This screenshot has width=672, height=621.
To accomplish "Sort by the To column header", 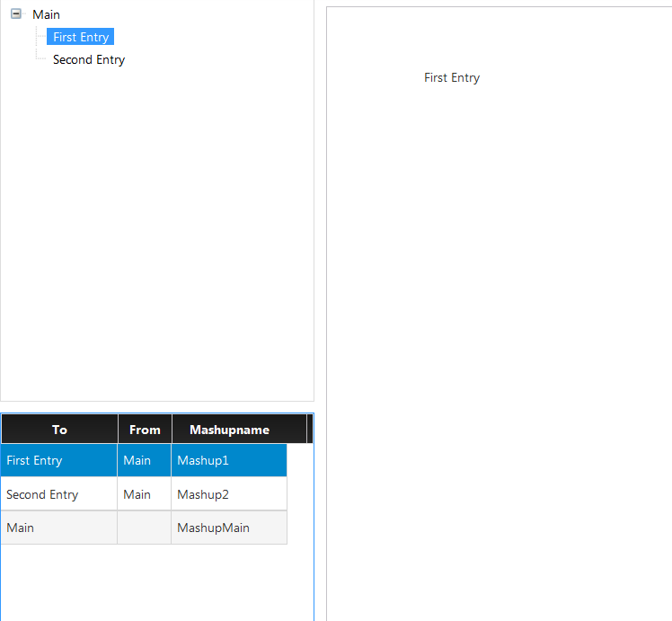I will (x=59, y=430).
